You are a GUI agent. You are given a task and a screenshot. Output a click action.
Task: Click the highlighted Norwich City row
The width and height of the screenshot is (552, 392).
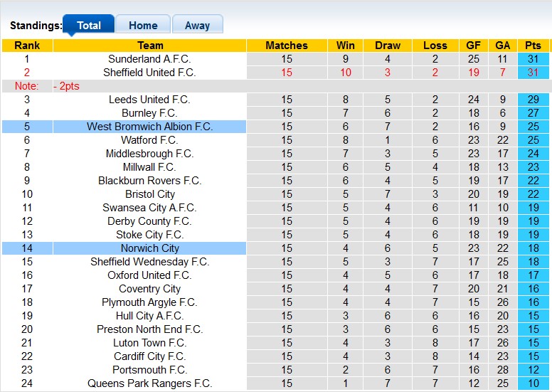[149, 248]
